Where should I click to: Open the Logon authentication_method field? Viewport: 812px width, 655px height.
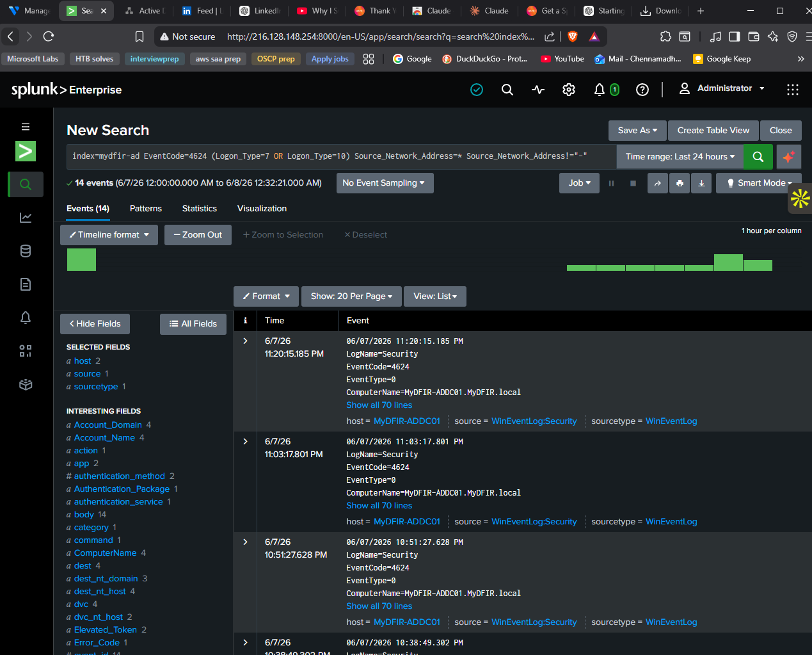120,476
